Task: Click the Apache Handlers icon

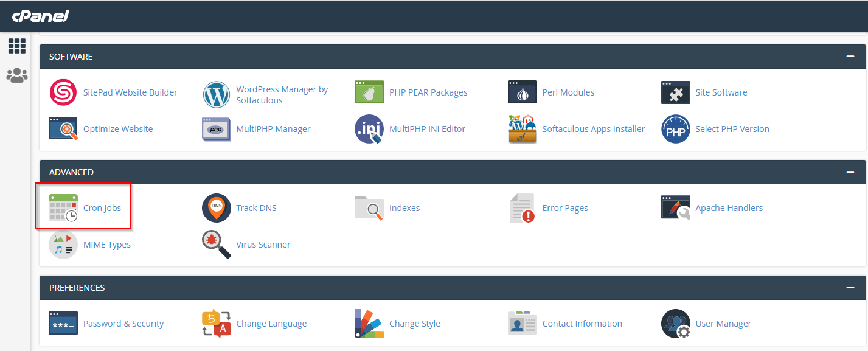Action: [676, 208]
